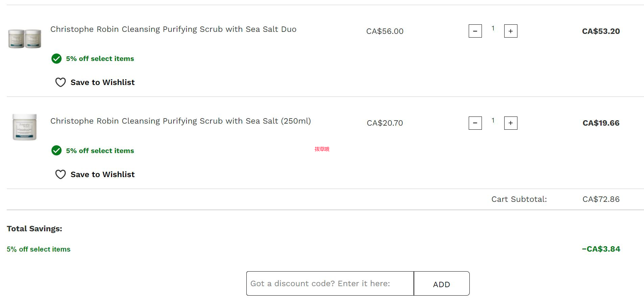Save 250ml scrub to Wishlist

[x=103, y=174]
